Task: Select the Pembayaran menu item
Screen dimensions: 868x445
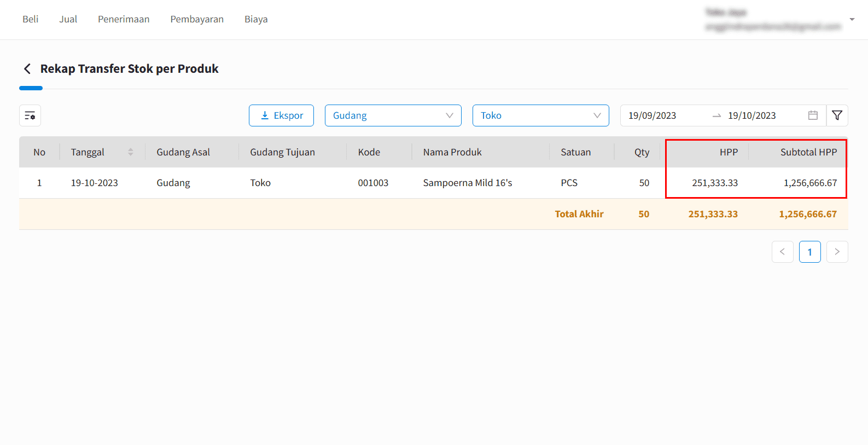Action: tap(197, 19)
